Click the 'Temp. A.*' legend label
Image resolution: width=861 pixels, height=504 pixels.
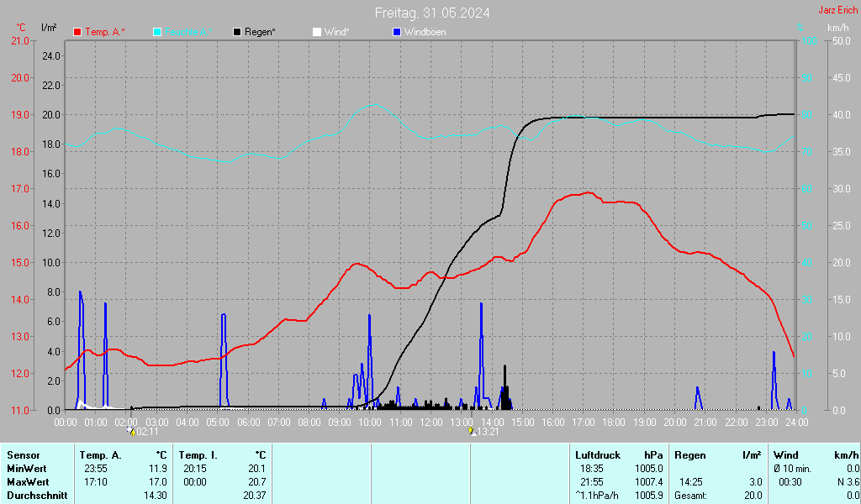[x=105, y=33]
